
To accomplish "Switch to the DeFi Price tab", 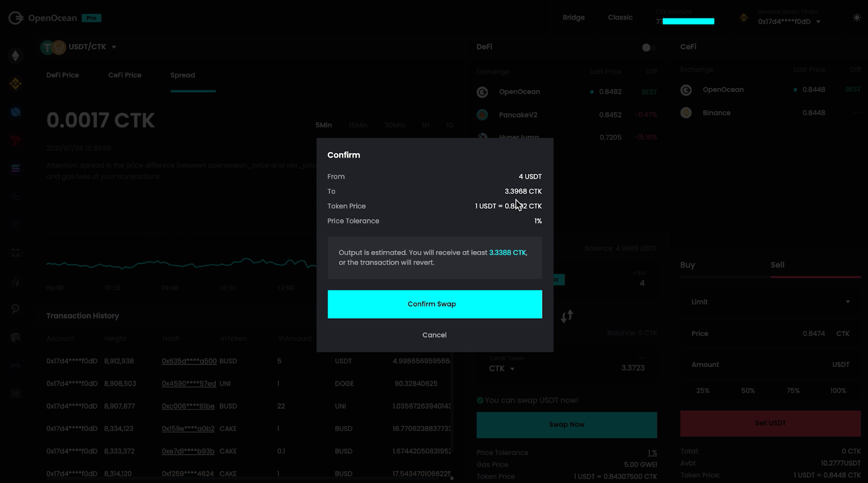I will coord(62,75).
